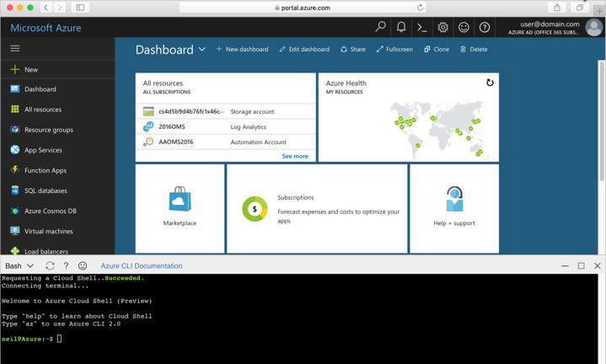606x364 pixels.
Task: Open the notifications bell icon
Action: (x=401, y=27)
